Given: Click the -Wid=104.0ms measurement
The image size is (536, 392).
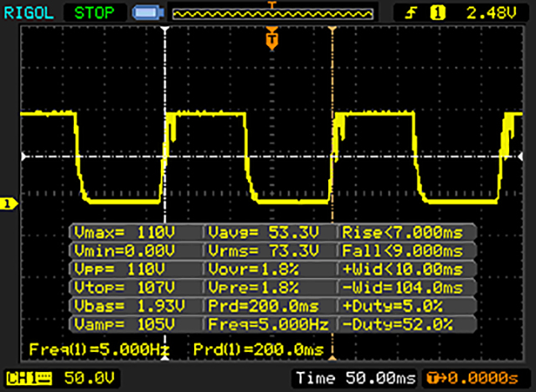Looking at the screenshot, I should [x=402, y=287].
